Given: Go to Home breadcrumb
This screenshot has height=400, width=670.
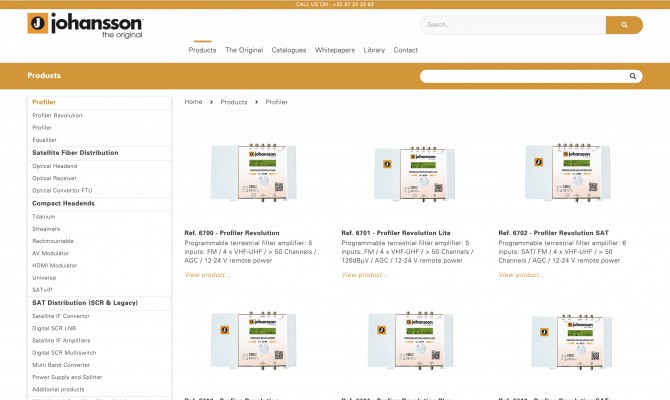Looking at the screenshot, I should (194, 102).
